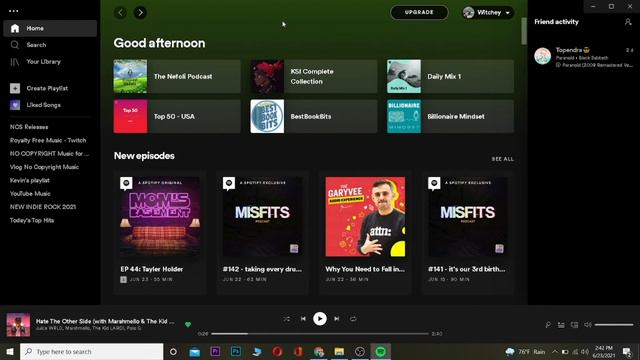This screenshot has height=360, width=640.
Task: Toggle shuffle playback
Action: click(x=287, y=319)
